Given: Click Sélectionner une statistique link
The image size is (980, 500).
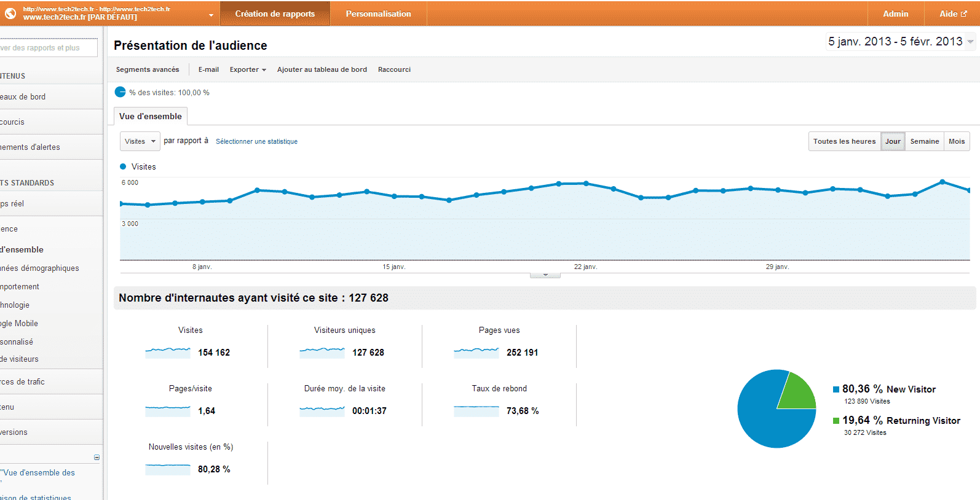Looking at the screenshot, I should point(256,141).
